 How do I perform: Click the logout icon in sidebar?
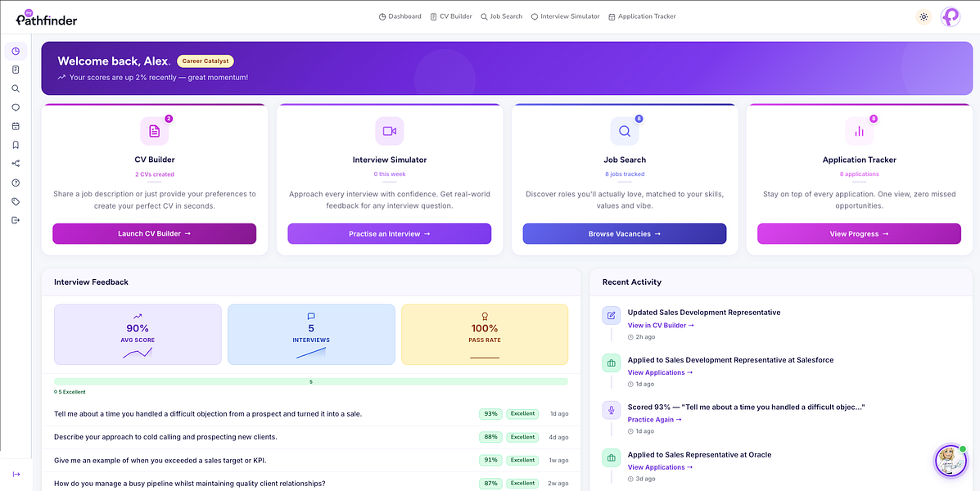click(16, 220)
